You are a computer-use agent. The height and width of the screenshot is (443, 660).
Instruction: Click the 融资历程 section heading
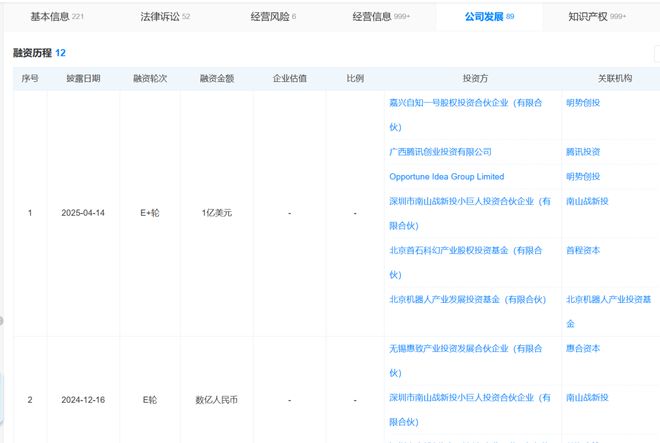32,53
